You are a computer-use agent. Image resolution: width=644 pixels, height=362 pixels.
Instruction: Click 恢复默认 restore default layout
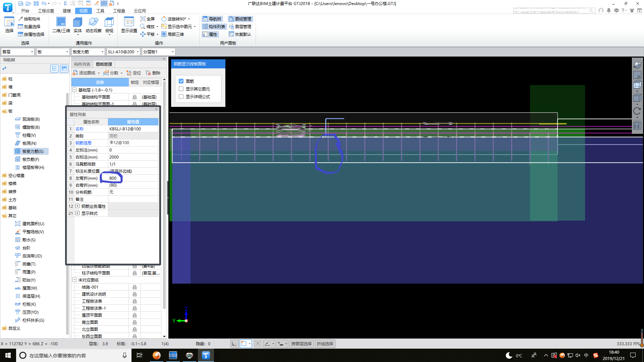click(x=240, y=34)
